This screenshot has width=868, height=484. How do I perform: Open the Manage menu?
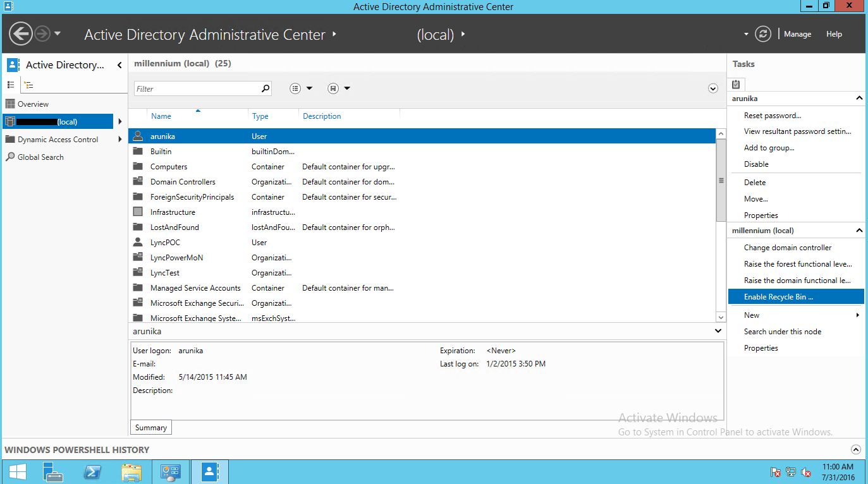click(x=797, y=34)
